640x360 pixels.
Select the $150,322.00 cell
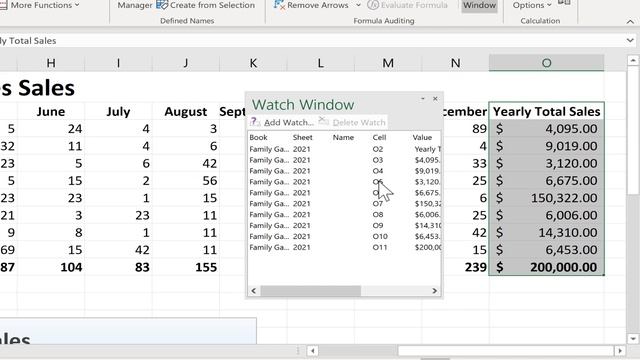546,198
